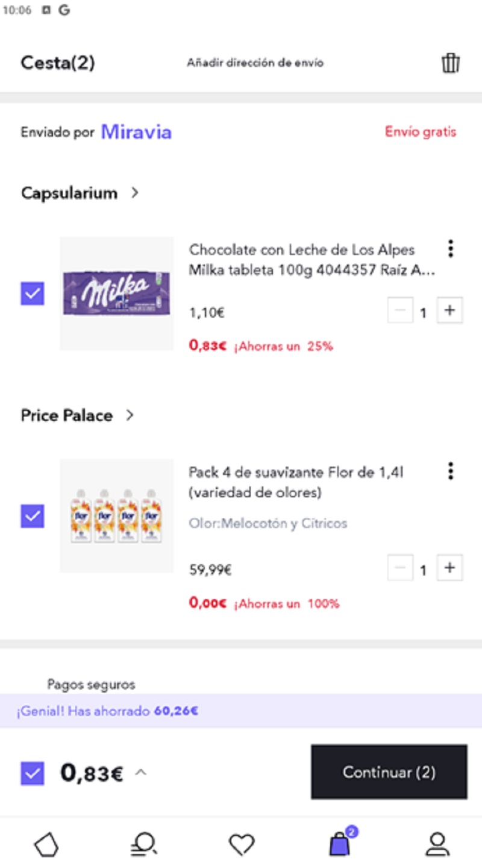
Task: Go to the home tab icon
Action: pos(46,845)
